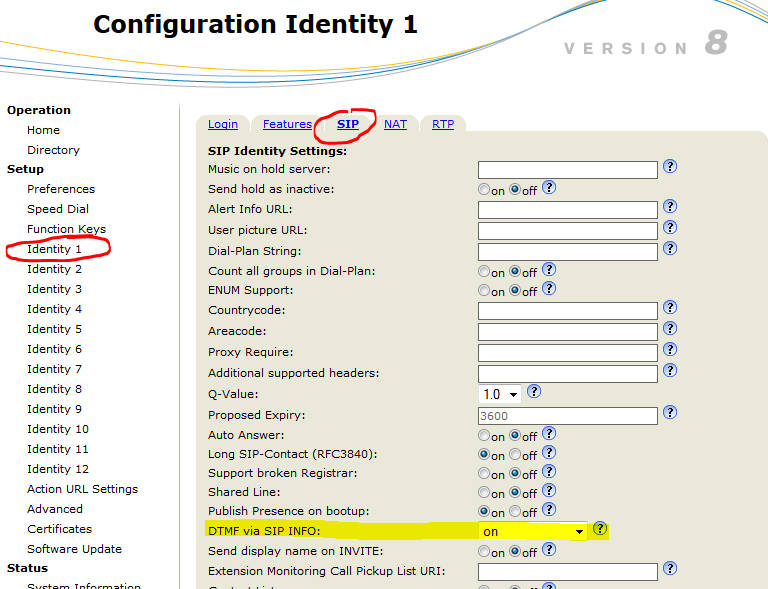The width and height of the screenshot is (768, 589).
Task: Navigate to Identity 2 settings
Action: (x=54, y=269)
